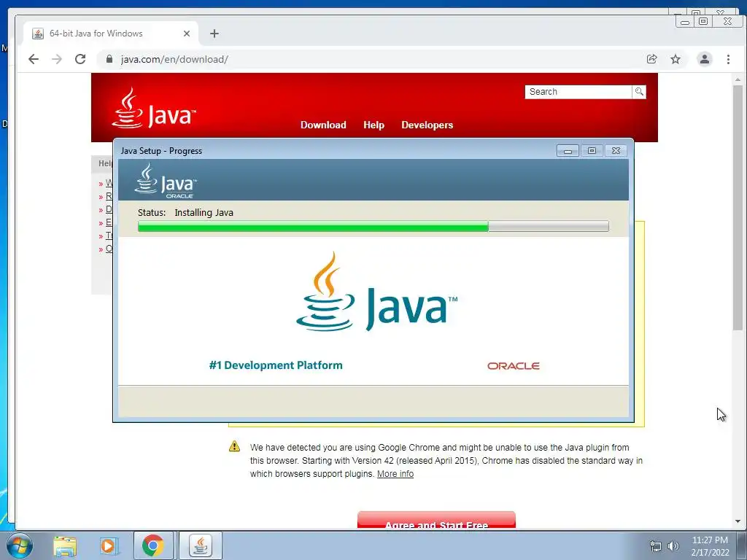Click the scroll down arrow in the browser
The image size is (747, 560).
point(738,521)
